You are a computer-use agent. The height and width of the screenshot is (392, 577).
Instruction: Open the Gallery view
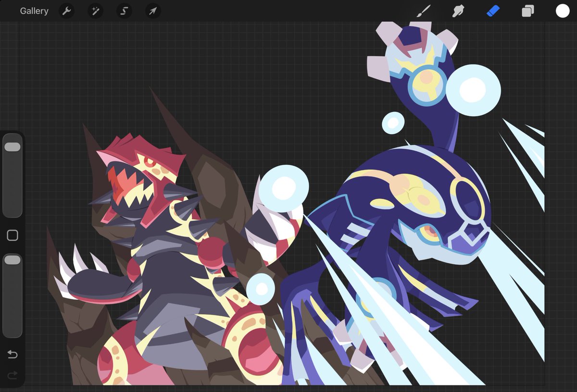tap(34, 11)
